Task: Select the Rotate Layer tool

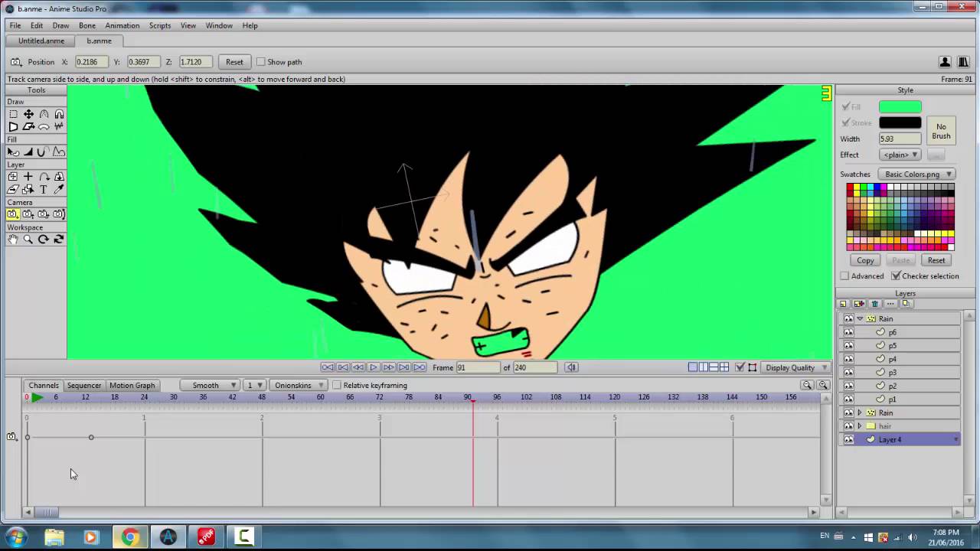Action: click(x=44, y=177)
